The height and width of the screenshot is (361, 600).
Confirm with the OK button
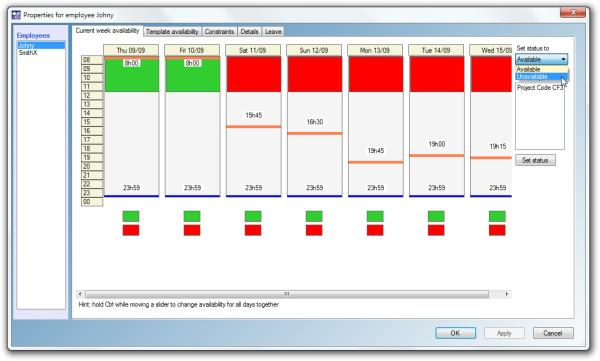click(455, 333)
